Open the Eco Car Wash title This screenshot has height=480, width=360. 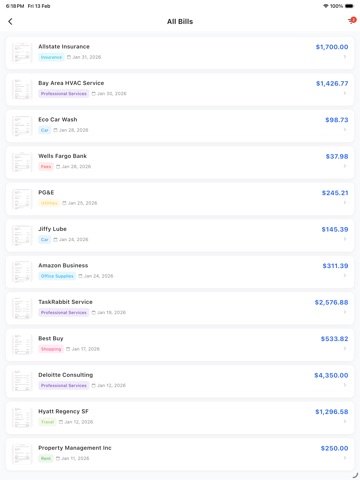58,120
